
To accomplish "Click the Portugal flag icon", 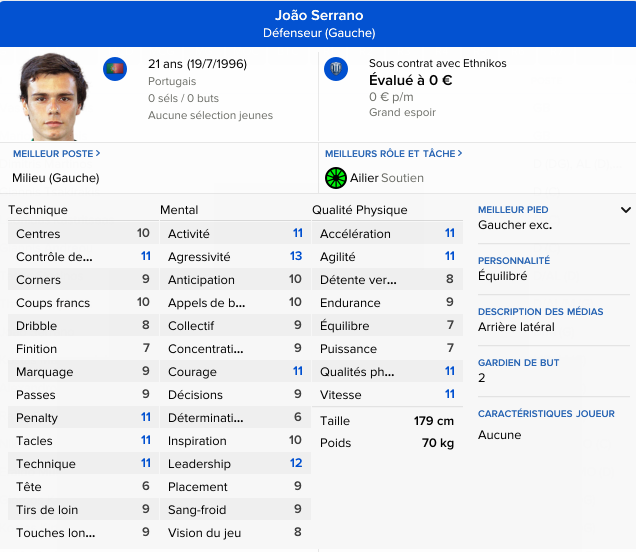I will point(115,69).
